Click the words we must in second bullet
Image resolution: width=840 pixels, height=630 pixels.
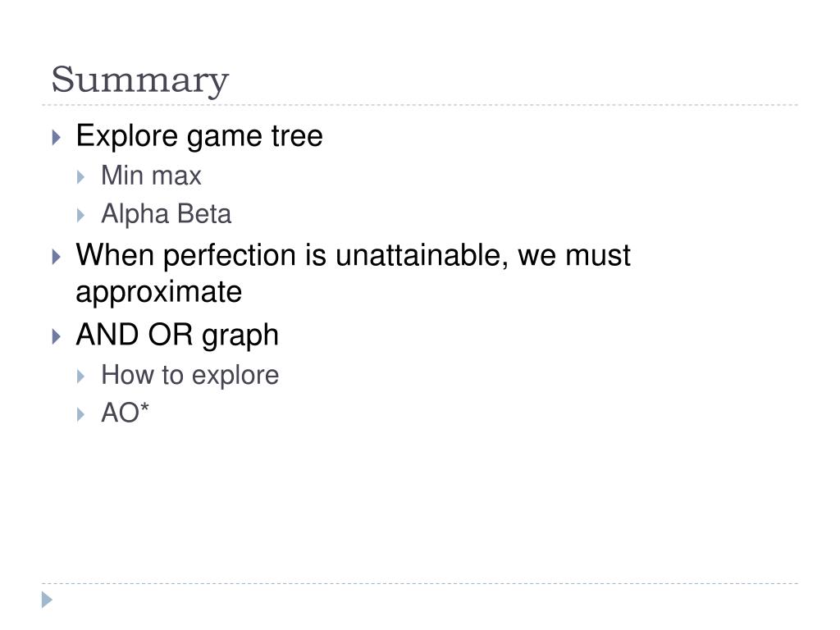[x=574, y=256]
